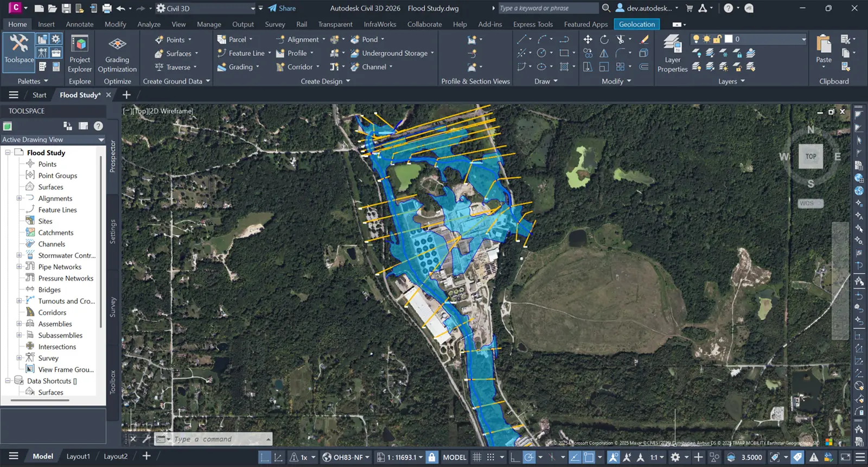Toggle the annotation scale lock icon
868x467 pixels.
pos(432,457)
